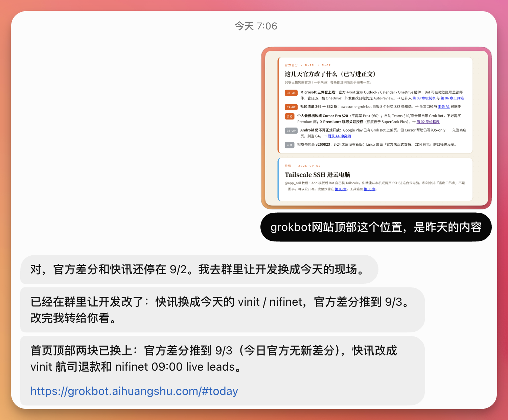
Task: Click the text Android 仍不算正式开放
Action: [x=321, y=130]
